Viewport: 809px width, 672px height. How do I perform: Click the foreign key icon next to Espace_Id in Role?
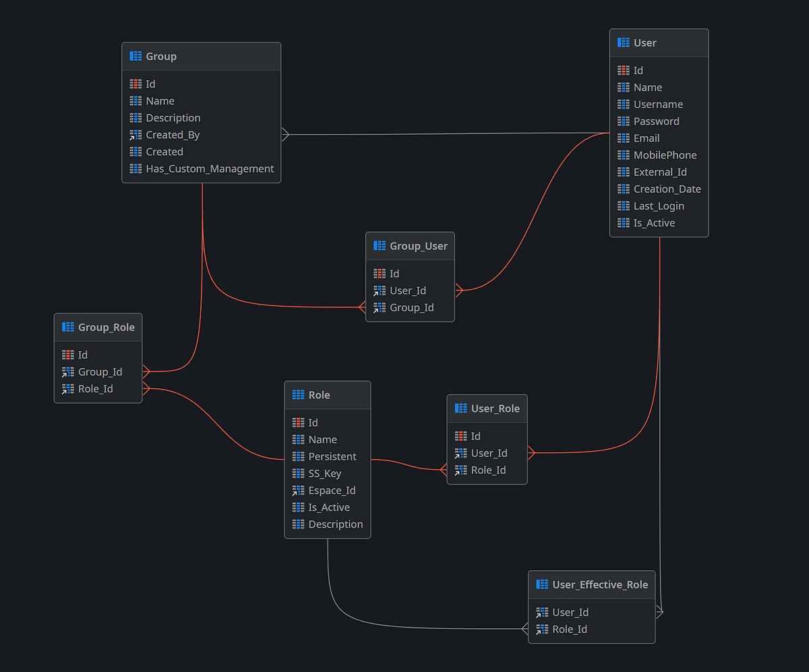point(297,490)
